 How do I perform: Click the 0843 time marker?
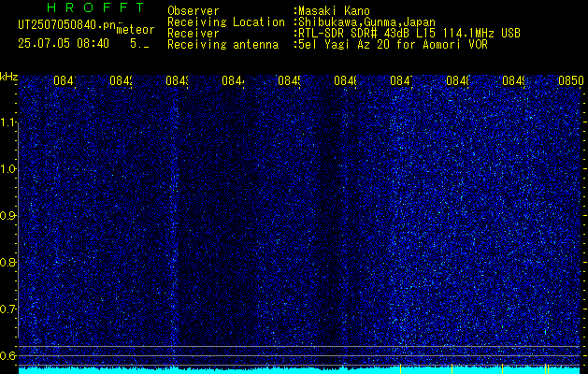pyautogui.click(x=177, y=80)
